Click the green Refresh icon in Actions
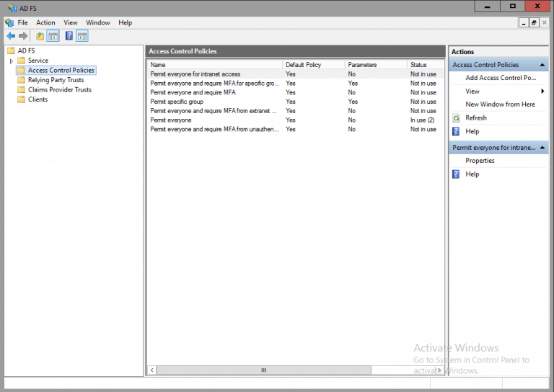This screenshot has width=554, height=392. (456, 118)
